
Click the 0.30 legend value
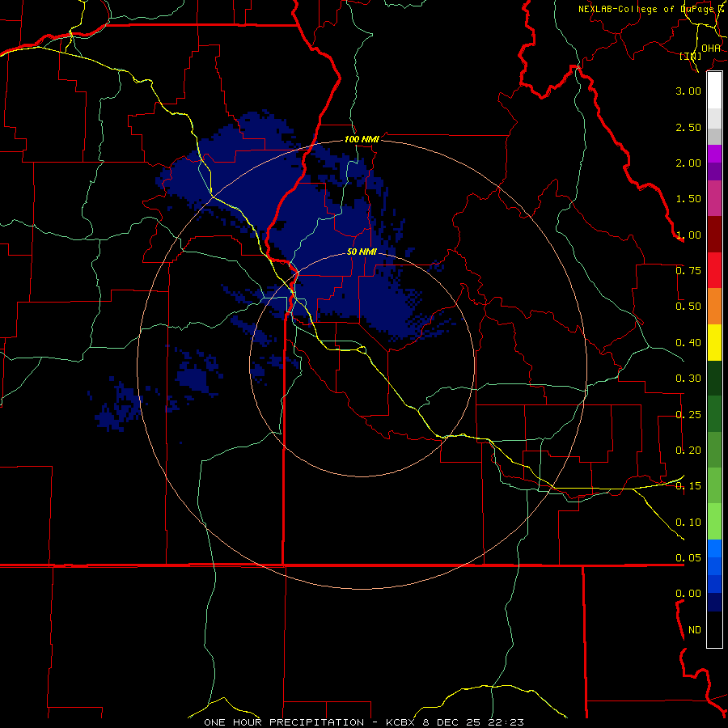tap(688, 379)
